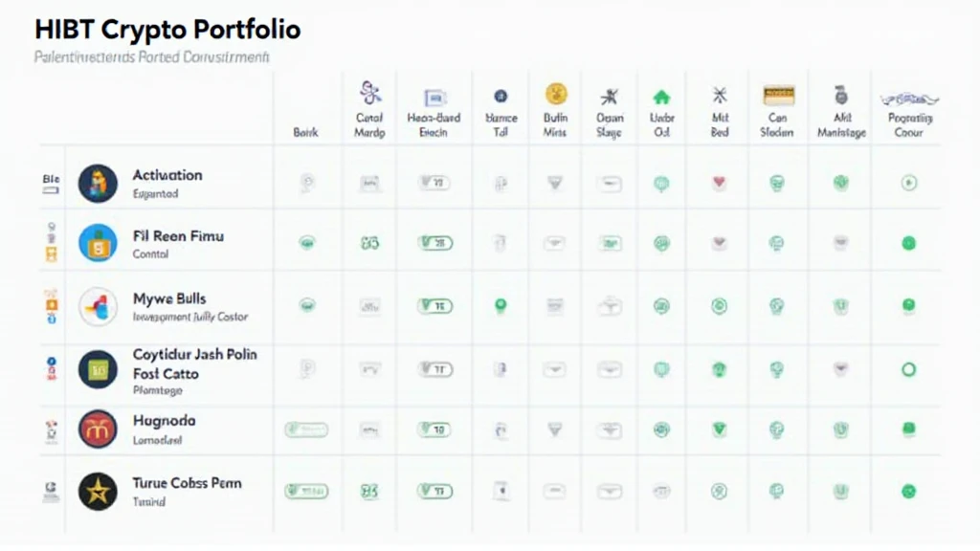Select the Boirk column header
Image resolution: width=980 pixels, height=551 pixels.
[x=305, y=132]
